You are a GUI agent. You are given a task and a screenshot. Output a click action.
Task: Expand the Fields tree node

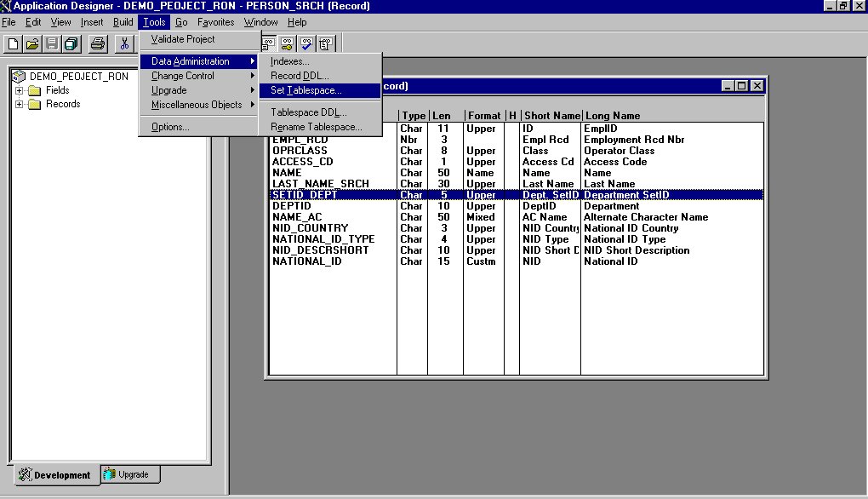pyautogui.click(x=19, y=90)
